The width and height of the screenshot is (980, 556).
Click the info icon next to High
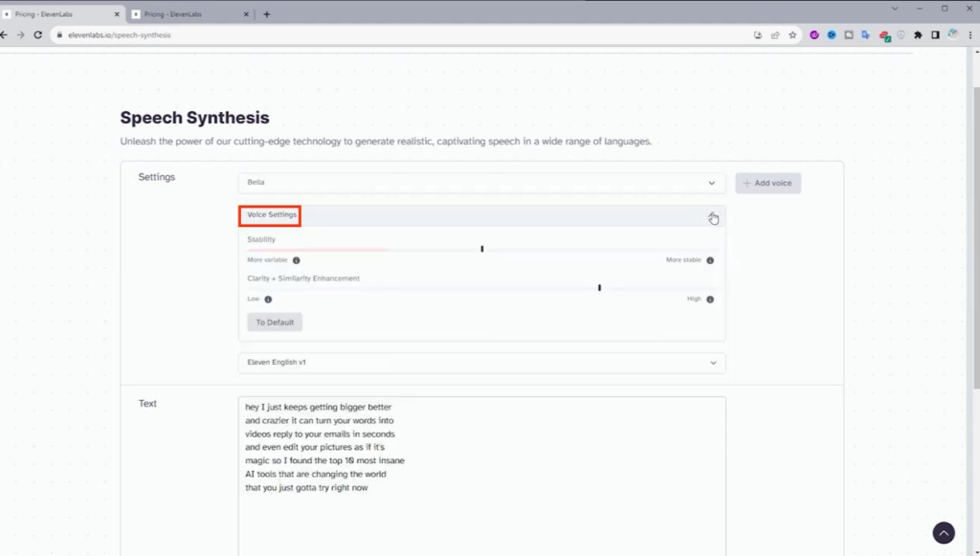tap(710, 300)
